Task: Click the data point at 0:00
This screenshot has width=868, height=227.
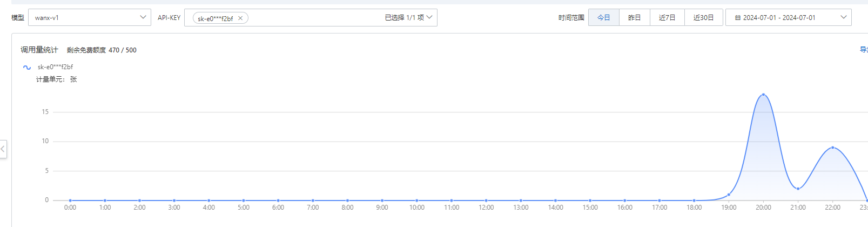Action: (x=70, y=201)
